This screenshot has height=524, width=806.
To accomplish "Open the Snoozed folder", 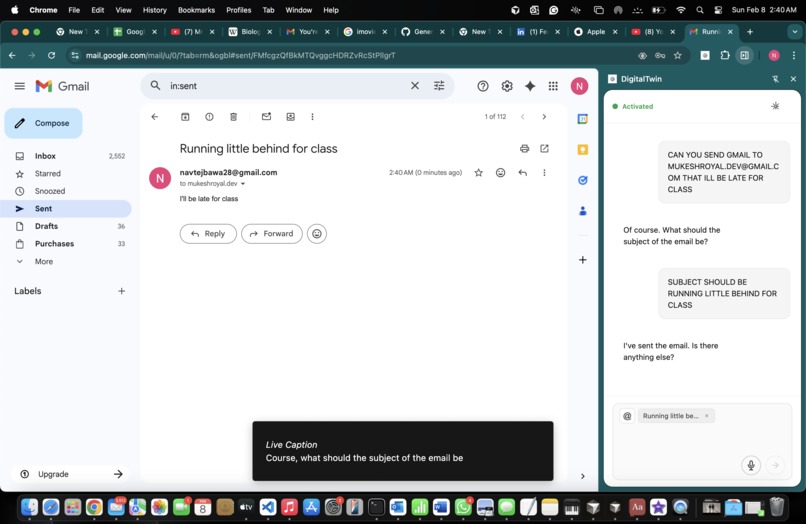I will tap(67, 191).
